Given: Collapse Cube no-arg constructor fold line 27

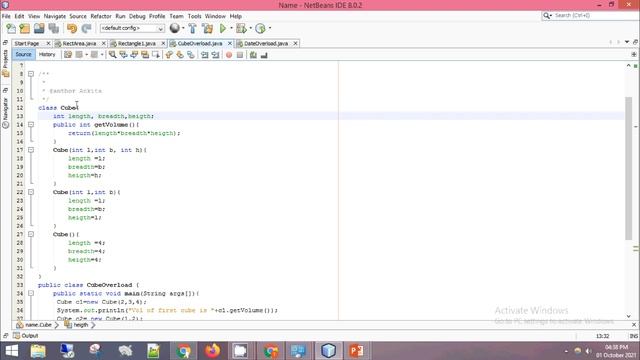Looking at the screenshot, I should (x=31, y=234).
